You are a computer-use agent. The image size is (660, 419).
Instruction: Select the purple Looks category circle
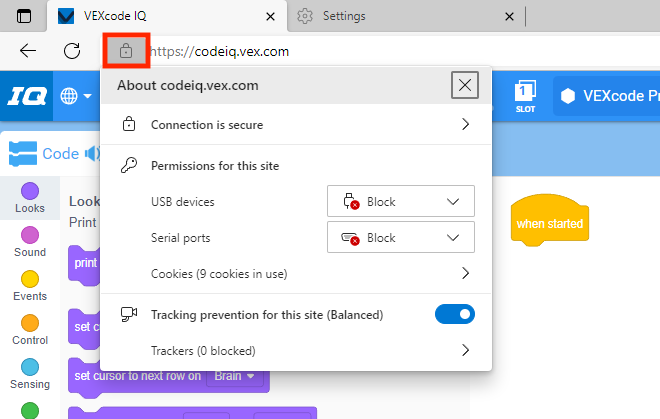(x=30, y=190)
